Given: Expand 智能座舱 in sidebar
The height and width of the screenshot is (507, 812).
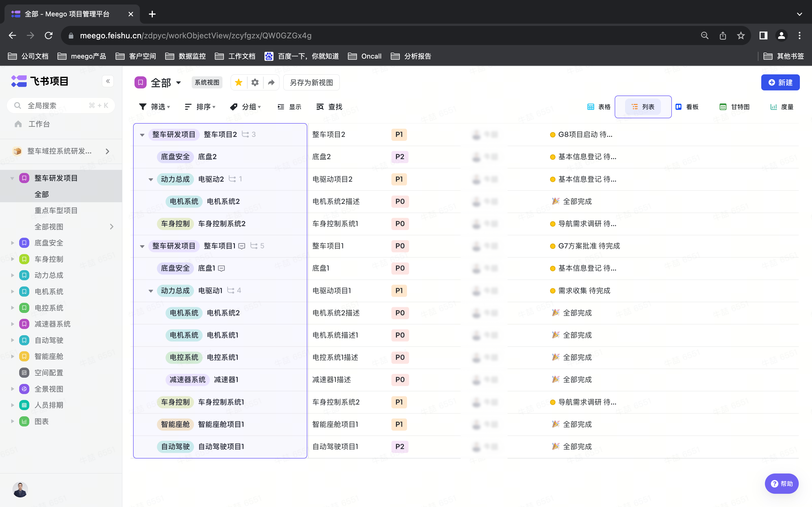Looking at the screenshot, I should 12,356.
